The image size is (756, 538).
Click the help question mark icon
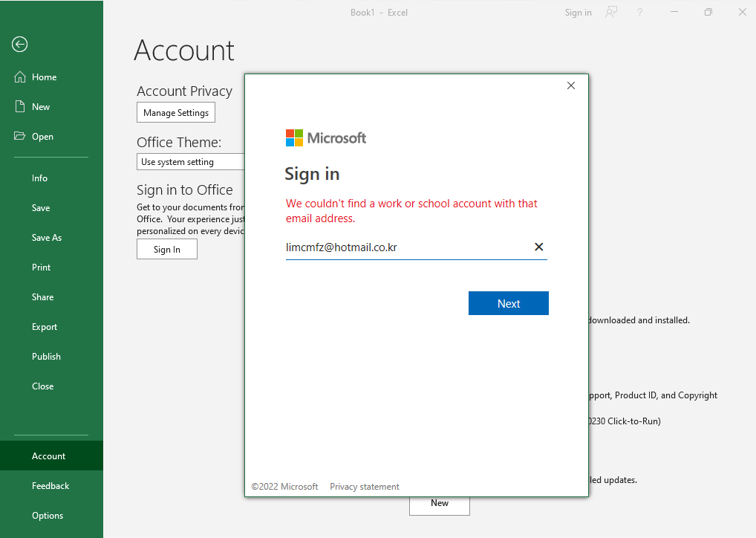640,13
